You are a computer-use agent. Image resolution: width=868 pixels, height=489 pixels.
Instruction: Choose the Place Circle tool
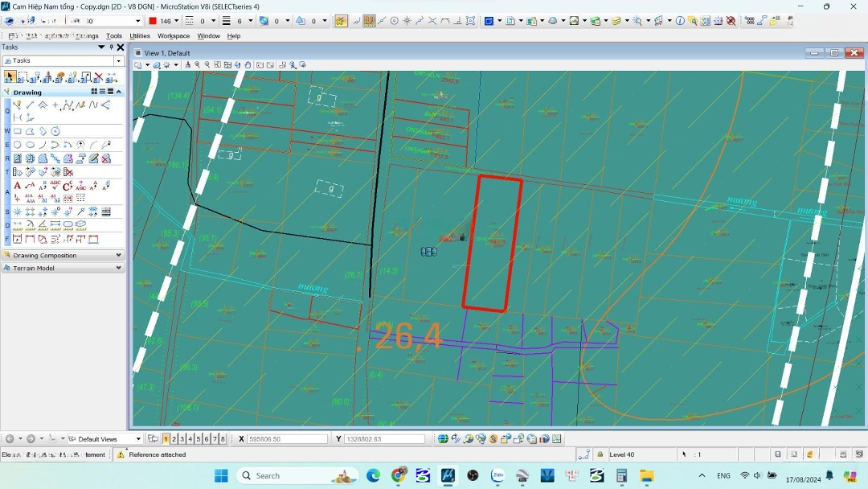click(18, 146)
